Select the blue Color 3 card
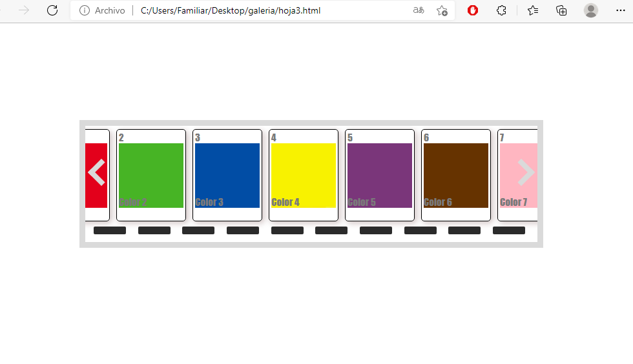 227,175
